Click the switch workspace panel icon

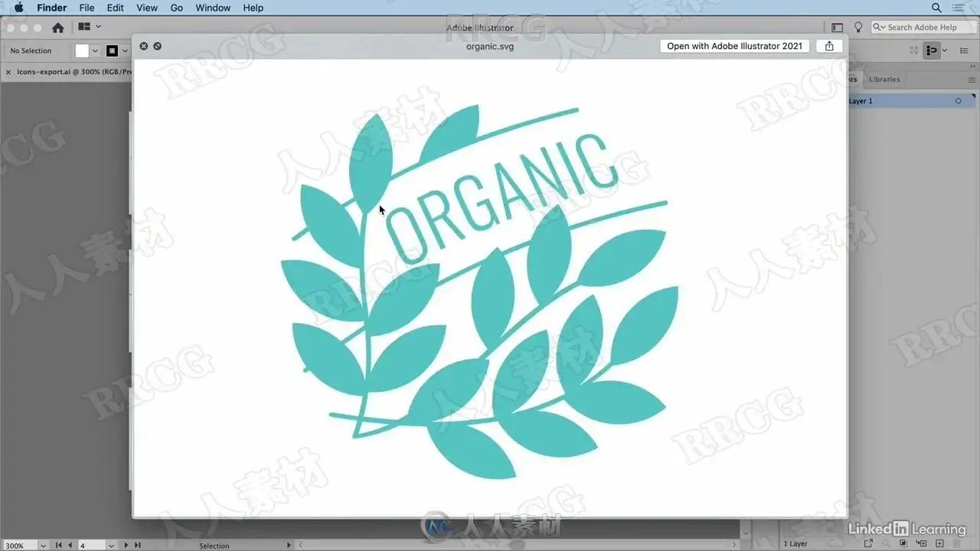[838, 28]
